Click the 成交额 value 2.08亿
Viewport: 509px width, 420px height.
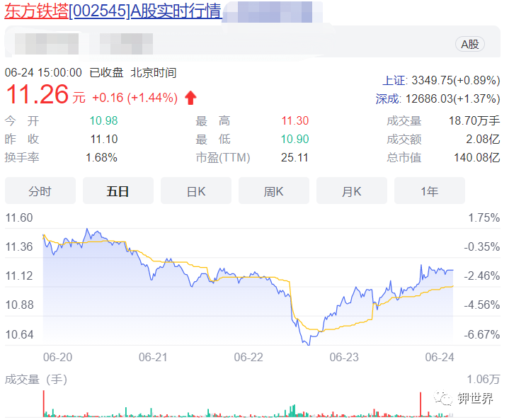pos(483,139)
